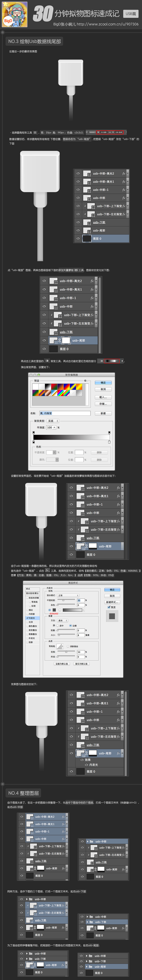
Task: Focus the 名称 gradient name field
Action: tap(65, 413)
